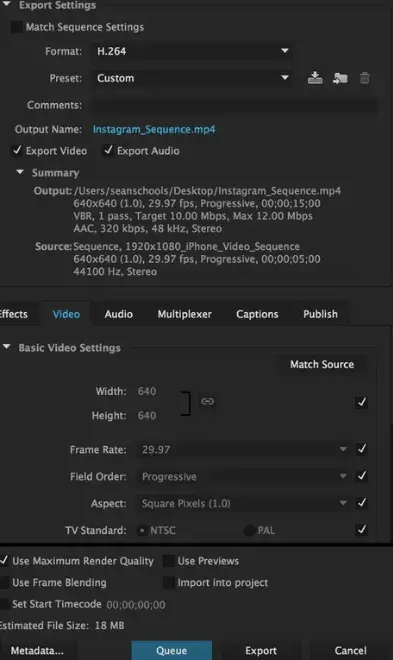393x660 pixels.
Task: Click the Queue button
Action: point(172,650)
